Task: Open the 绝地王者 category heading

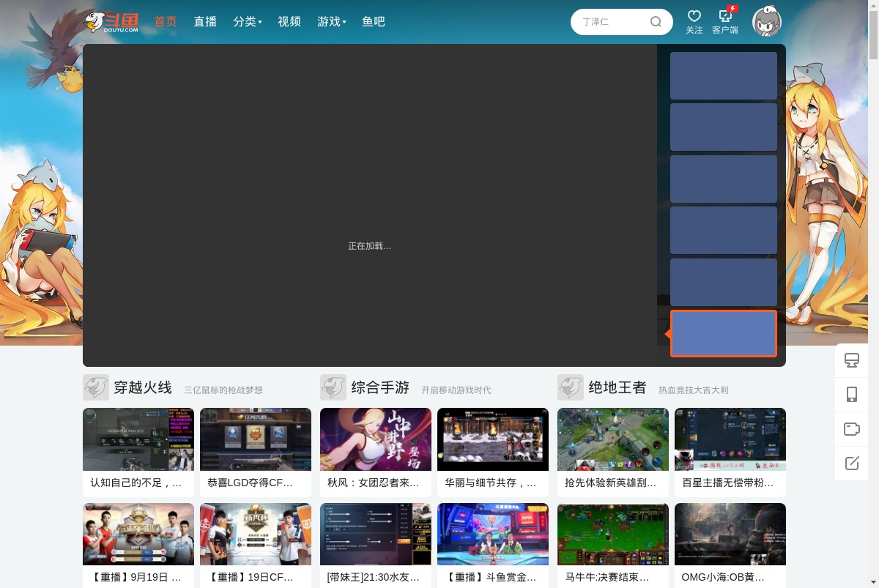Action: coord(617,387)
